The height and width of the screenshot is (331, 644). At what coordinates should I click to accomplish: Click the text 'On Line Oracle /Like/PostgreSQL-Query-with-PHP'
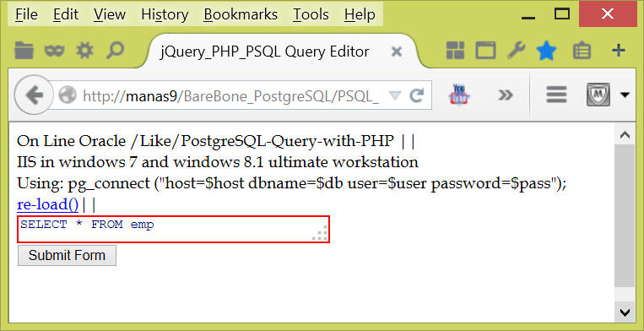205,141
